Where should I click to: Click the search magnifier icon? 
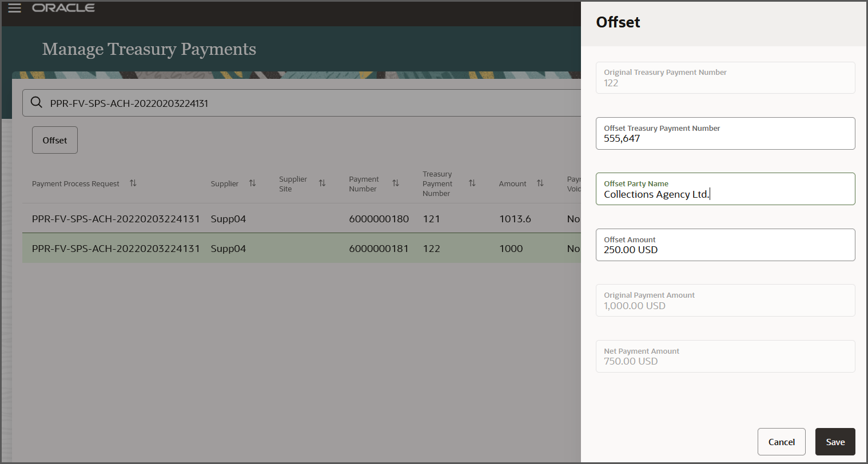point(37,103)
